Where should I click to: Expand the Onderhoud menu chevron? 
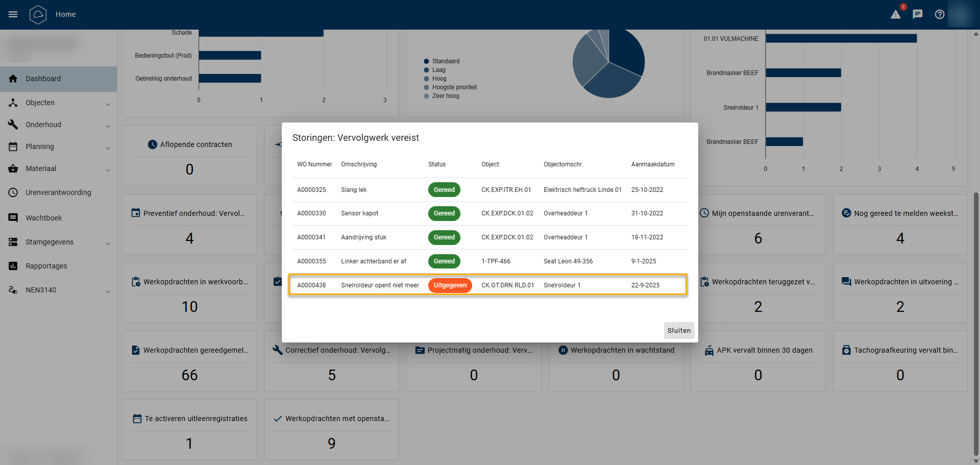pos(108,126)
